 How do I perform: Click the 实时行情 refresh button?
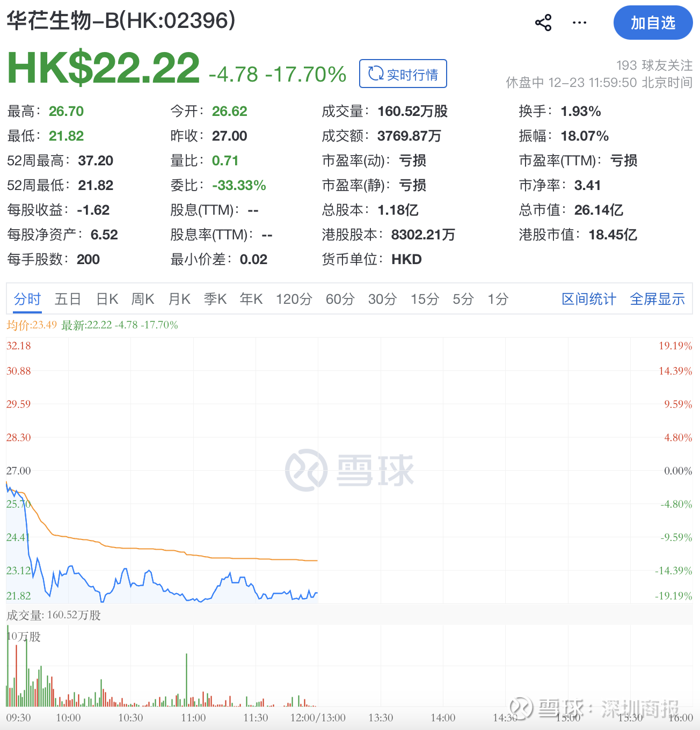click(403, 74)
